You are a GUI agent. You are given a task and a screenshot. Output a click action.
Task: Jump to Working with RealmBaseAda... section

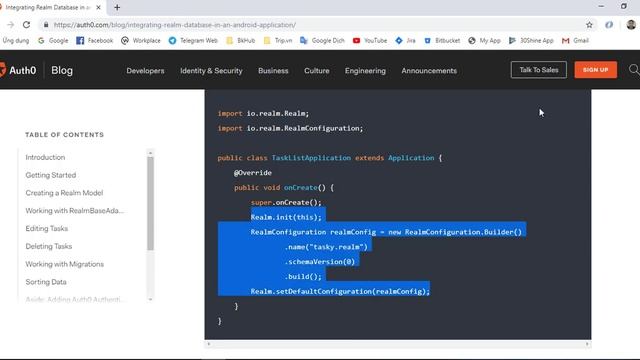[74, 211]
